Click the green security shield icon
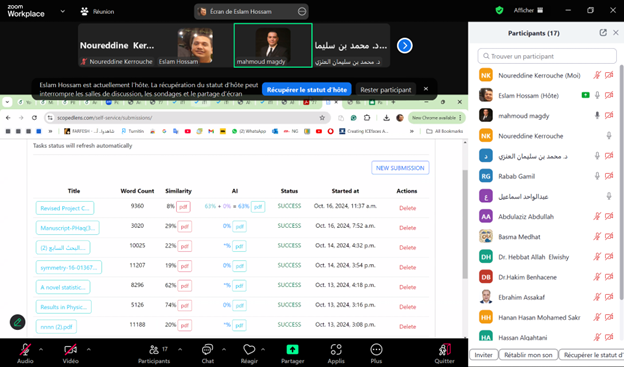The width and height of the screenshot is (624, 367). pos(499,10)
